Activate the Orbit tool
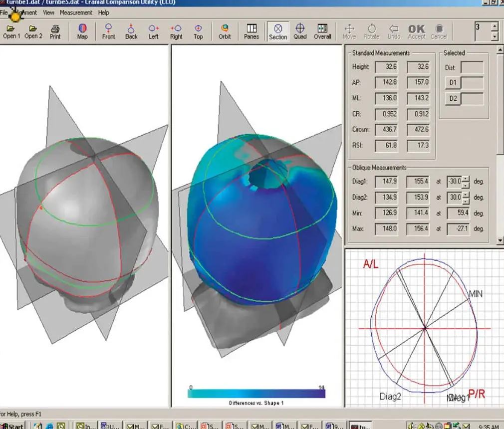The height and width of the screenshot is (429, 504). [225, 31]
